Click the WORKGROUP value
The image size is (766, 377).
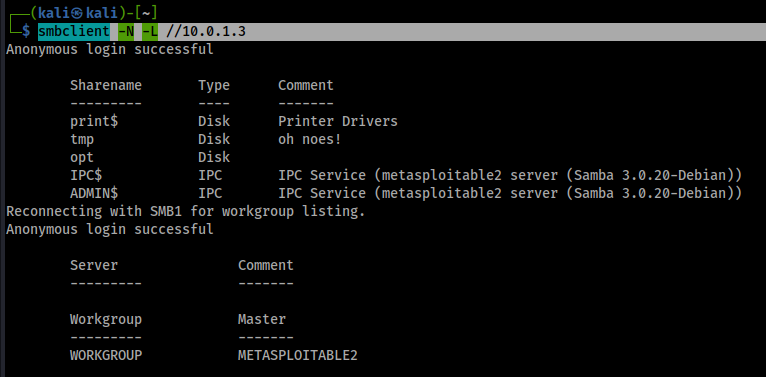pos(106,355)
